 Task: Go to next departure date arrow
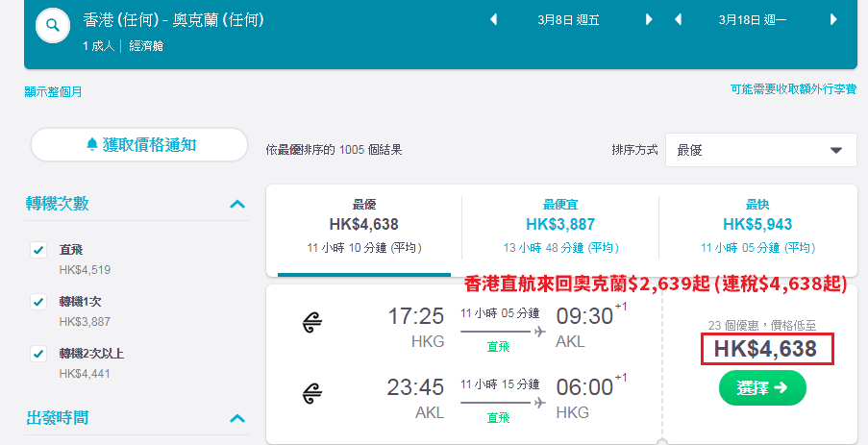point(649,20)
